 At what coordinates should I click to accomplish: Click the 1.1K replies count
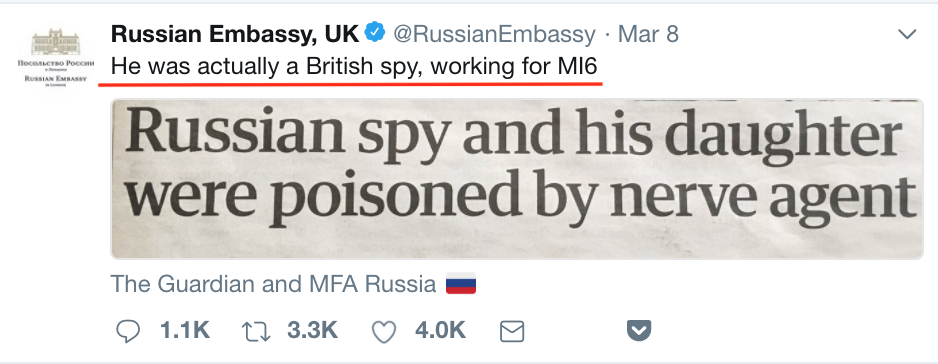point(185,330)
